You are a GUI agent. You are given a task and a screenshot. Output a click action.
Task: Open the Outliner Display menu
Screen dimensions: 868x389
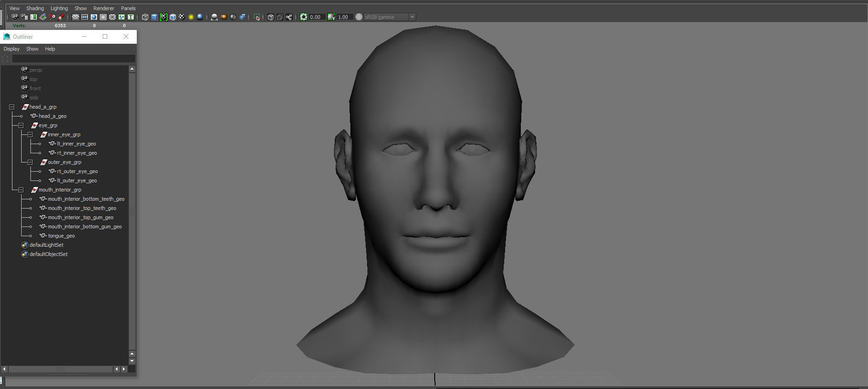point(12,49)
